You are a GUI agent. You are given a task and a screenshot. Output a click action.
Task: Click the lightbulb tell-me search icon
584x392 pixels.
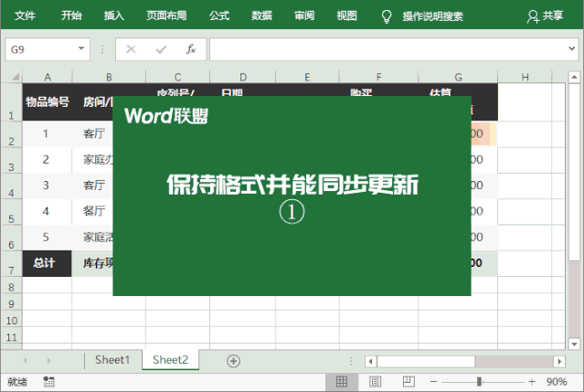[x=386, y=16]
